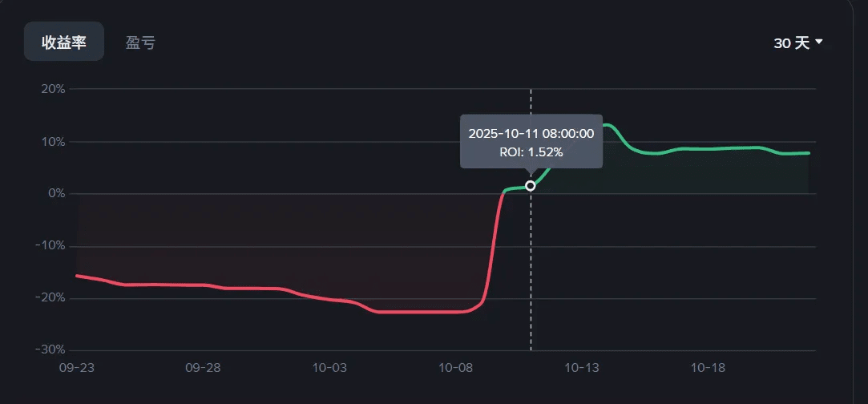Select the −20% y-axis label
Image resolution: width=868 pixels, height=404 pixels.
pos(50,298)
